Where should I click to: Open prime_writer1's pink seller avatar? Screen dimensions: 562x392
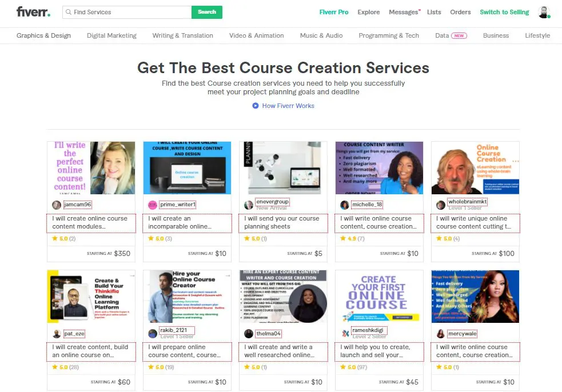click(x=153, y=205)
